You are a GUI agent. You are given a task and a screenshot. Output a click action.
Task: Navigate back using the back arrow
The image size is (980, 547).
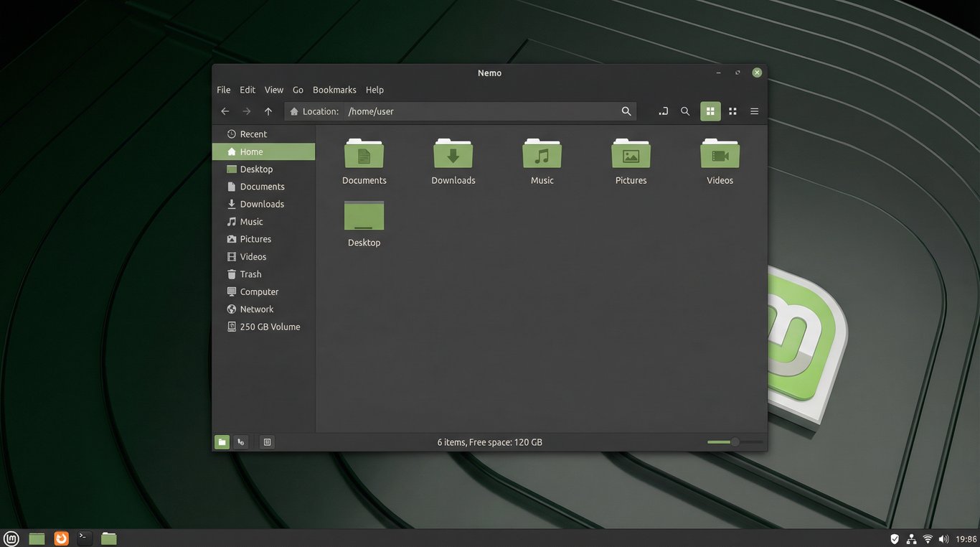pyautogui.click(x=225, y=111)
